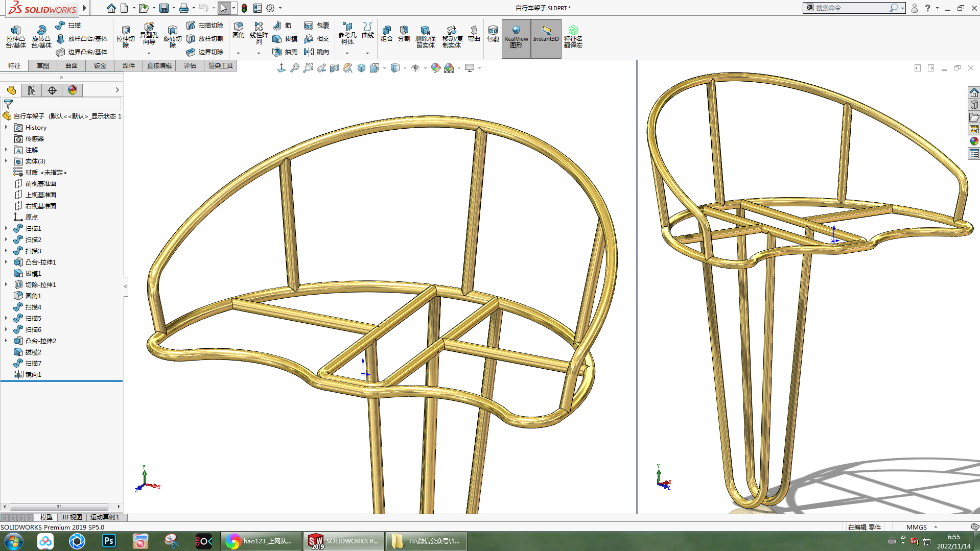This screenshot has height=551, width=980.
Task: Toggle RealView 图形 graphics
Action: tap(516, 39)
